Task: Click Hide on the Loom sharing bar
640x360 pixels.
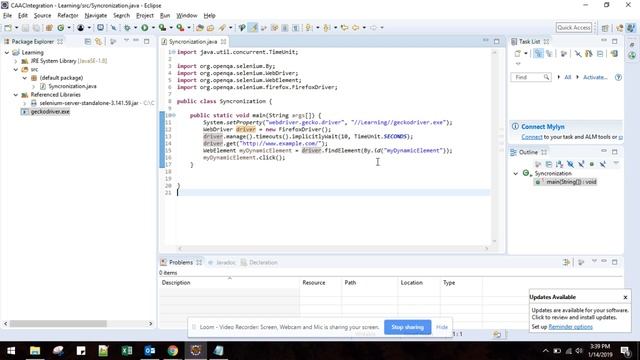Action: tap(442, 327)
